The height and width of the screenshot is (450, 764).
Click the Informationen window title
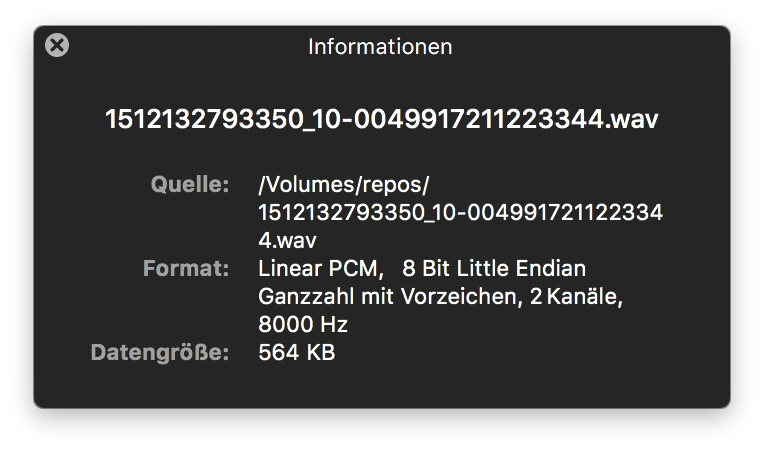point(380,47)
